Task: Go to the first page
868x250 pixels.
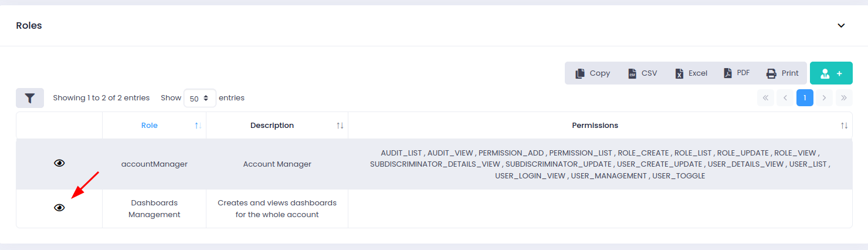Action: click(x=765, y=98)
